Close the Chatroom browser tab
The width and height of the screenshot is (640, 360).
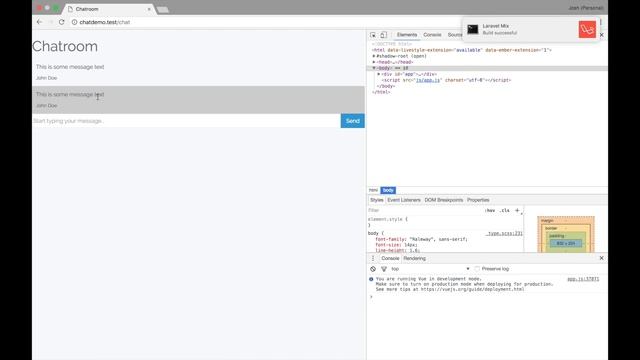149,9
